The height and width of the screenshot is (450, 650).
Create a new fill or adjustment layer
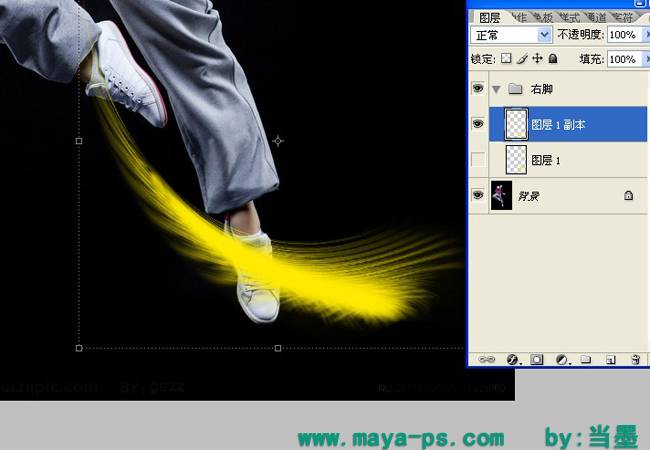click(x=563, y=359)
